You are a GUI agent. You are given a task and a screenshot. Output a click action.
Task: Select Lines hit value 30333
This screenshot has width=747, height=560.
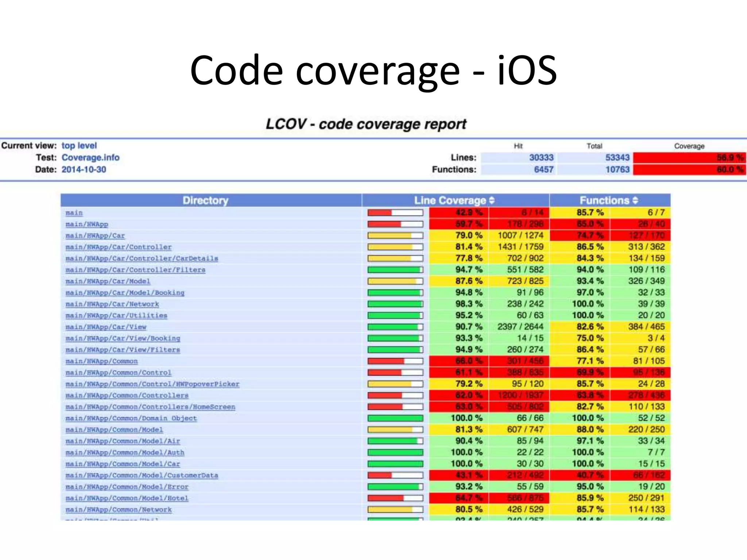click(x=541, y=157)
